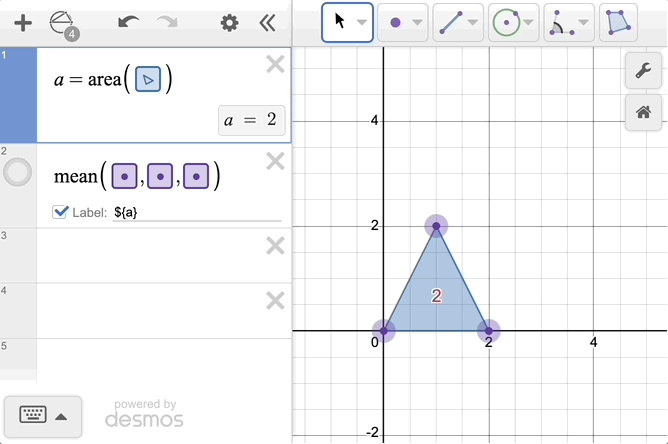Open graph settings wrench
The width and height of the screenshot is (668, 444).
[x=643, y=69]
